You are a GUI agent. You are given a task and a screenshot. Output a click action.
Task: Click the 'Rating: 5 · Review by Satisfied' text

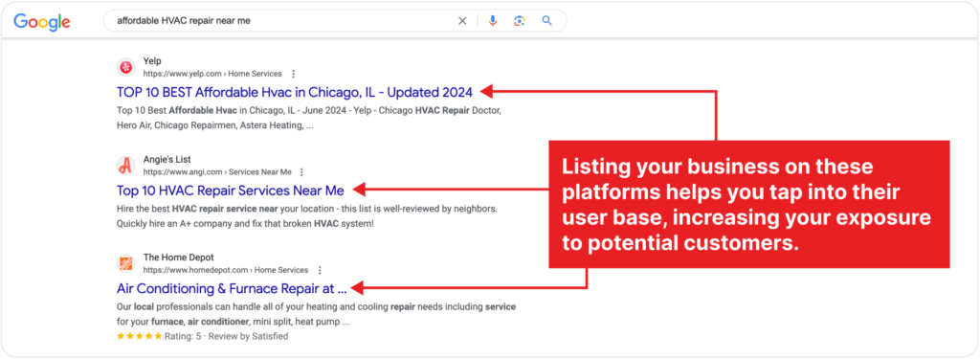pos(226,336)
